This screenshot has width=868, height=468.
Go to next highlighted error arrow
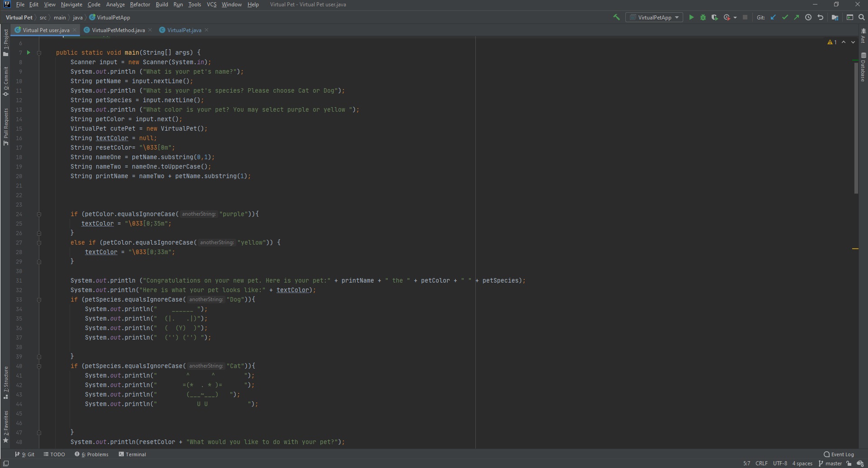click(x=853, y=42)
